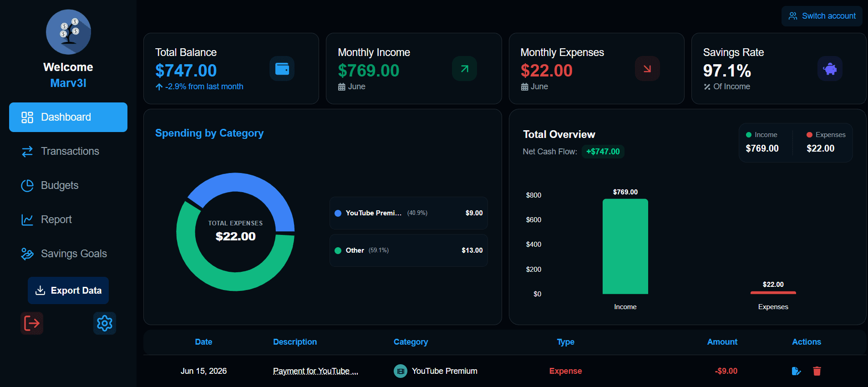
Task: Open Savings Goals in sidebar
Action: coord(68,254)
